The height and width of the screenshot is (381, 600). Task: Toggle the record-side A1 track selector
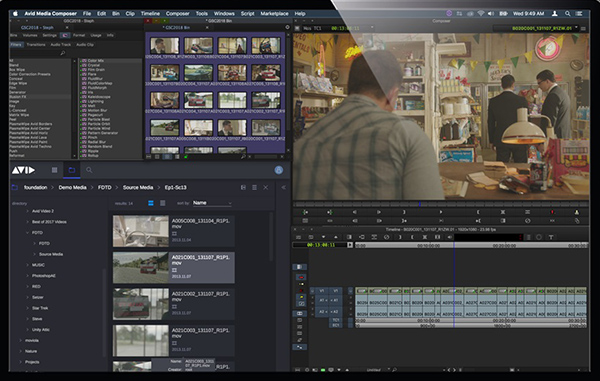pyautogui.click(x=336, y=301)
